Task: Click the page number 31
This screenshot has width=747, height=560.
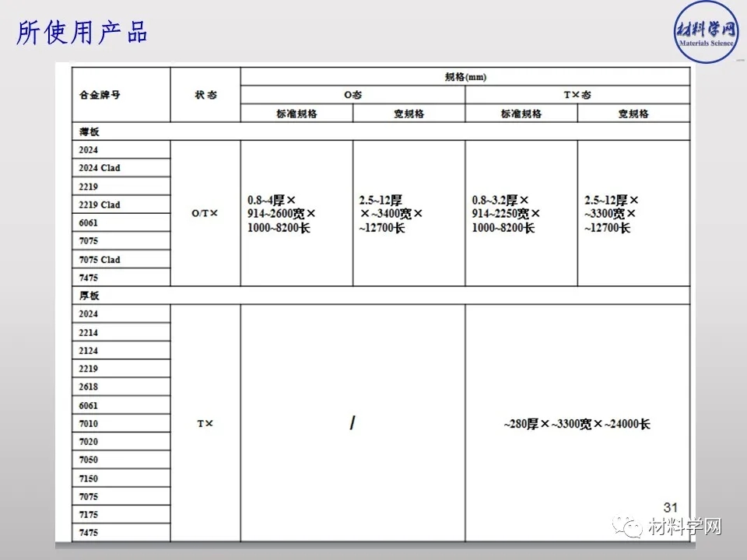Action: (670, 507)
